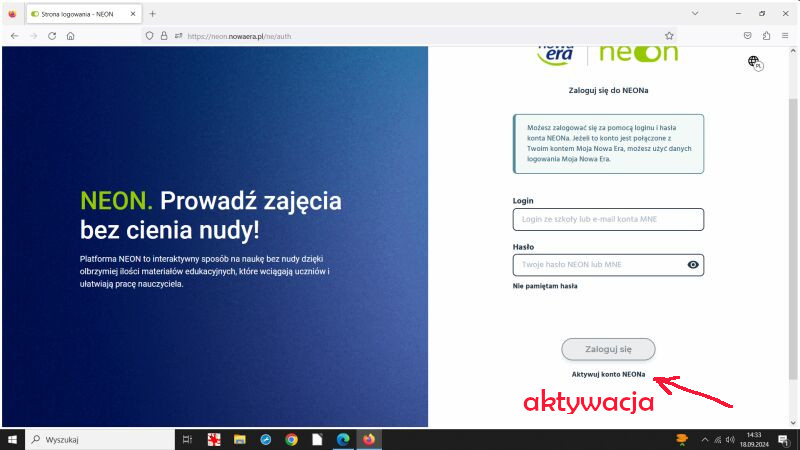Click the Hasło password field
This screenshot has height=450, width=800.
[x=608, y=265]
